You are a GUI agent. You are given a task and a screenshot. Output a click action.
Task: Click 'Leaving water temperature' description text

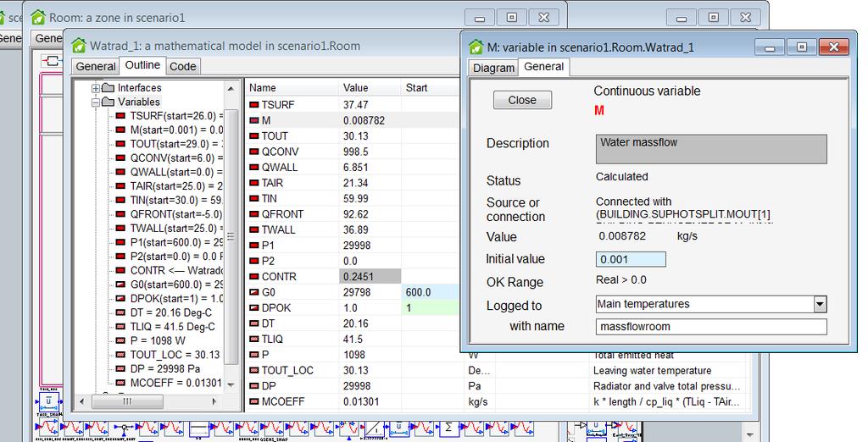652,370
